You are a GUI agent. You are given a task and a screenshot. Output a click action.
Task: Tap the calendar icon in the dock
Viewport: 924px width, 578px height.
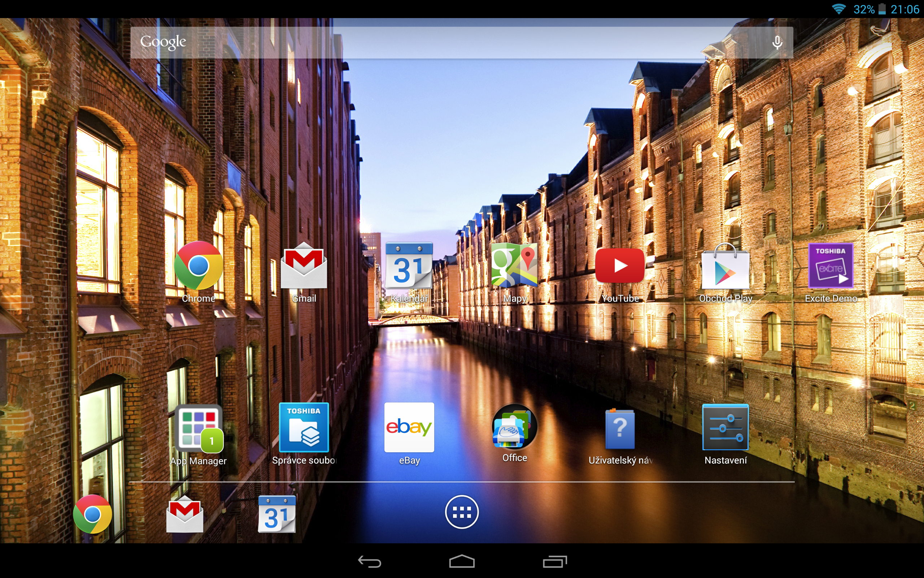click(x=277, y=514)
